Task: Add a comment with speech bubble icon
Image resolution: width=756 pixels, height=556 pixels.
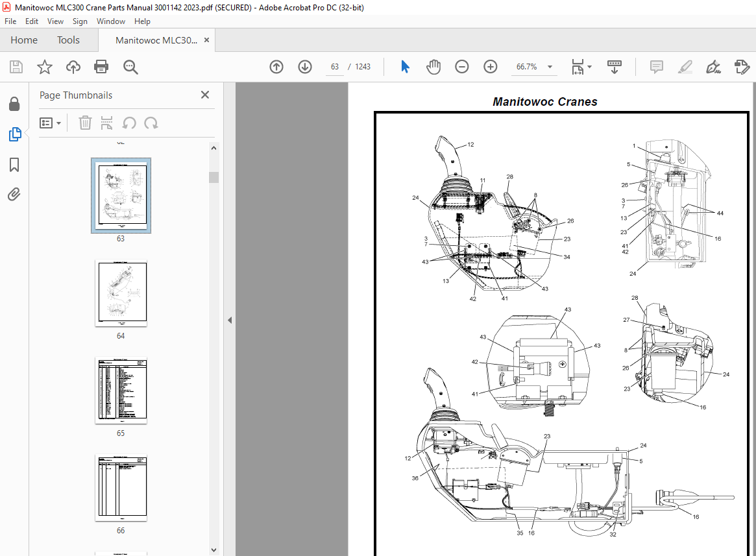Action: click(656, 67)
